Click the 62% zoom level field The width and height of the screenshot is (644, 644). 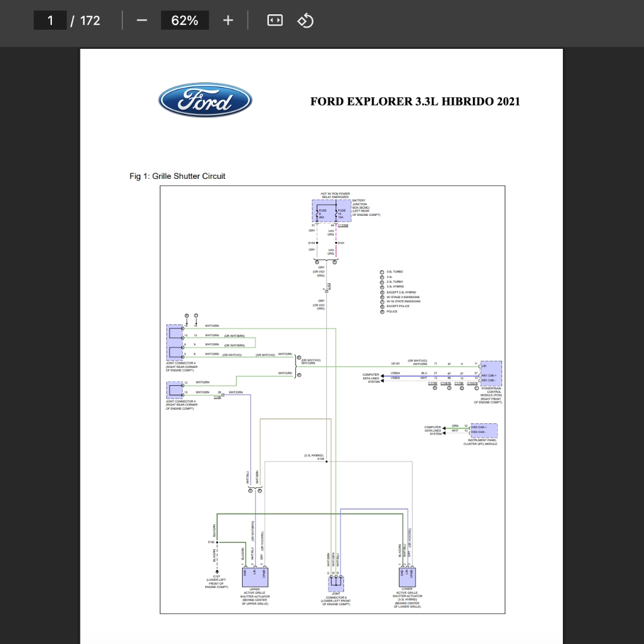[185, 20]
